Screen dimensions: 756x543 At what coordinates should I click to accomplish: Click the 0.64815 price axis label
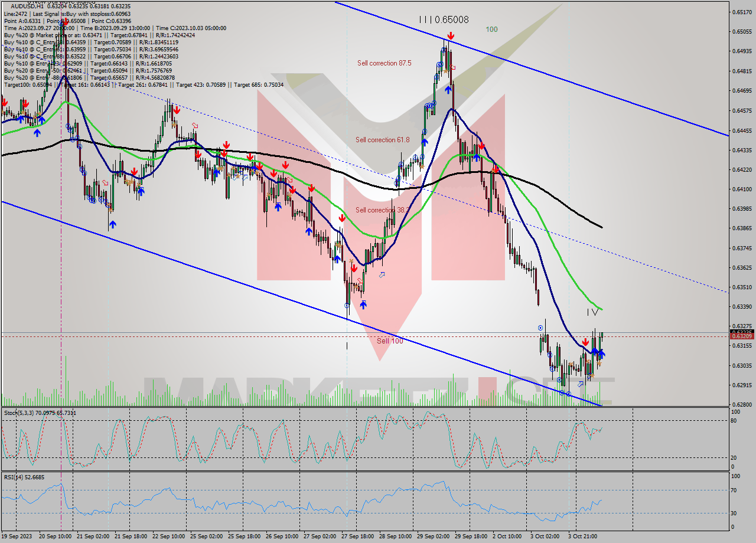point(743,71)
